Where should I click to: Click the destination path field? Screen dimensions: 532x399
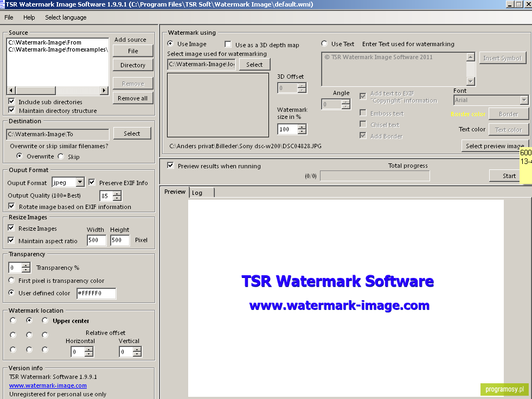[57, 134]
